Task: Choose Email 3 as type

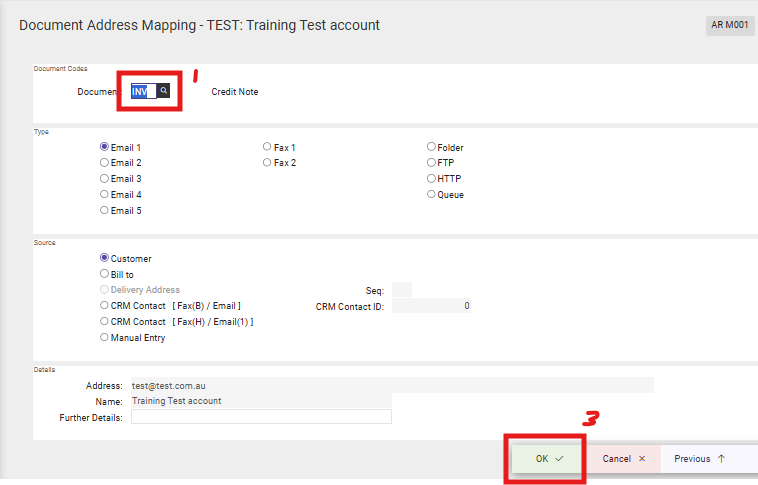Action: pyautogui.click(x=105, y=179)
